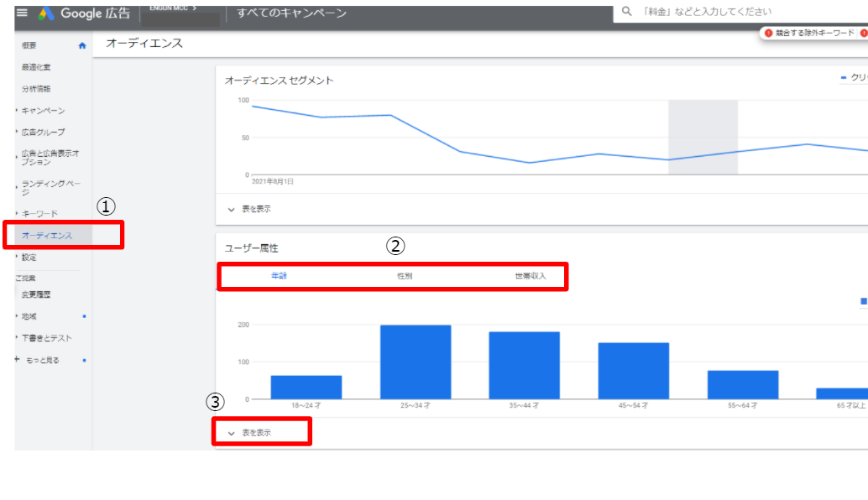Expand 下書きとテスト in the sidebar

click(46, 338)
